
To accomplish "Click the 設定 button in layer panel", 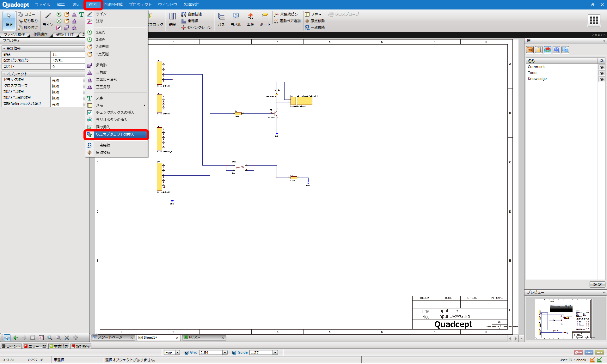I will 597,284.
